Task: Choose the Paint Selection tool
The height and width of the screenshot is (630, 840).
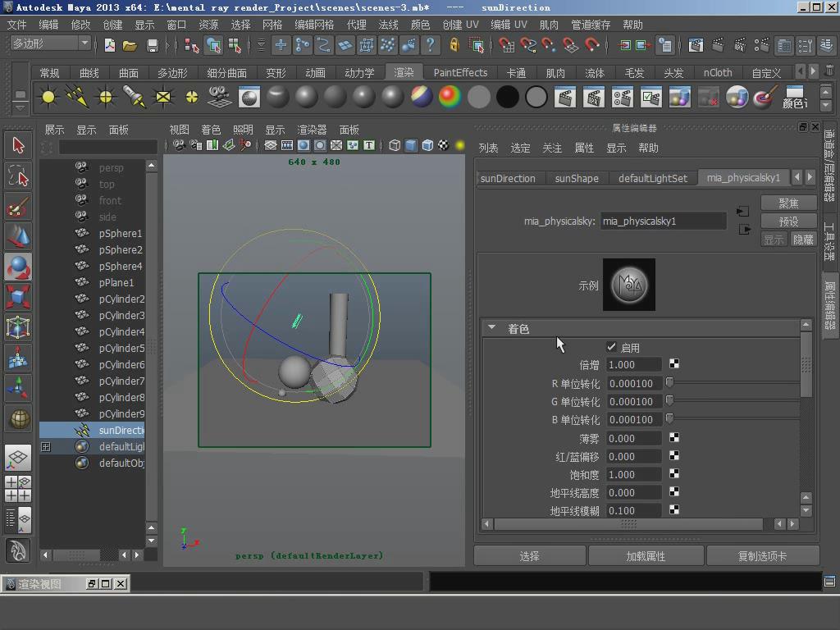Action: coord(18,206)
